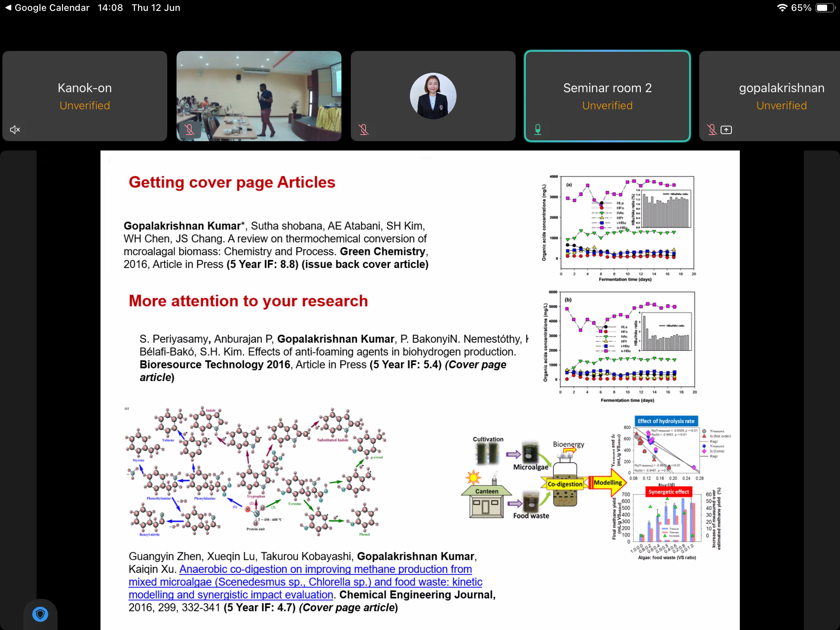Tap active green mic on Seminar room 2

(538, 129)
